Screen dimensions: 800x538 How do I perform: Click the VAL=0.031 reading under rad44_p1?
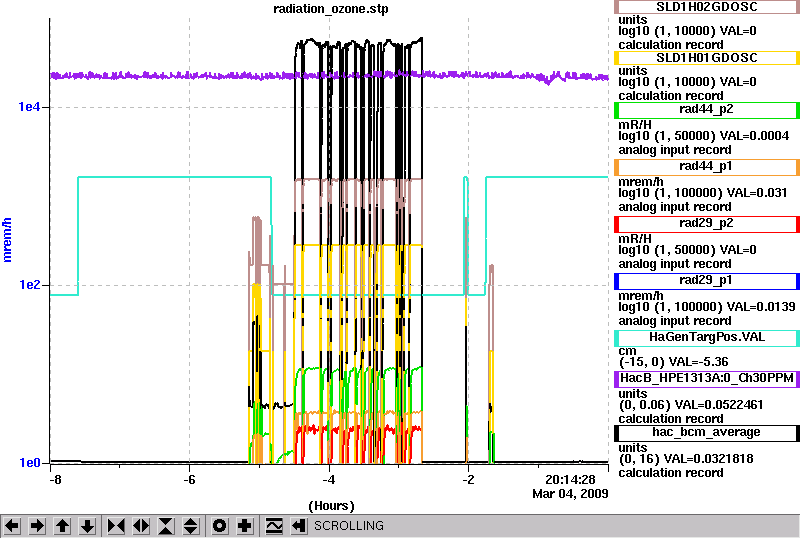pos(757,193)
